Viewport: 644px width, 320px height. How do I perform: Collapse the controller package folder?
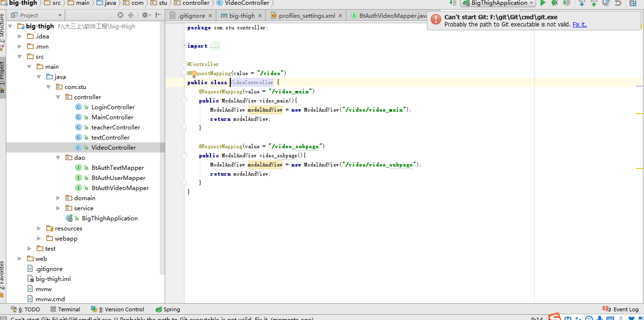tap(58, 97)
